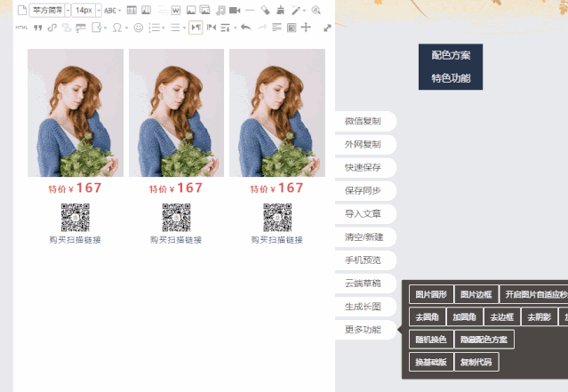Click 去圆角 to remove rounded corners
The image size is (568, 392).
click(427, 317)
